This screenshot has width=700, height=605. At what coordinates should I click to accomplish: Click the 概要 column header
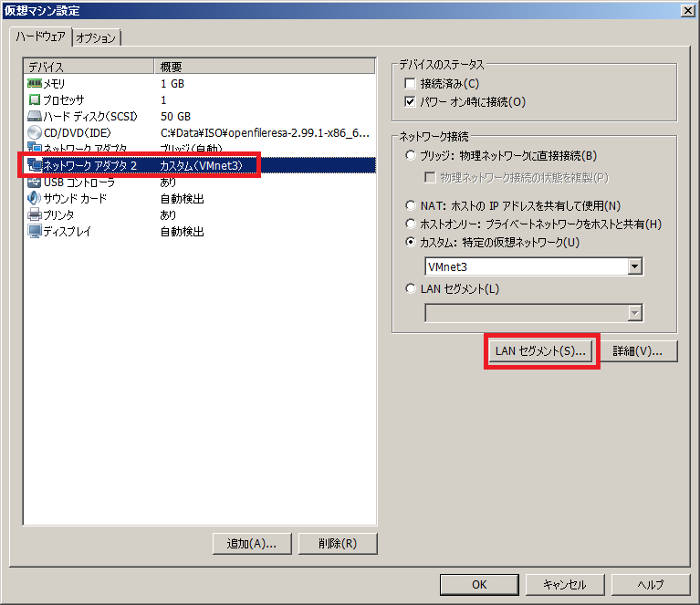[x=265, y=67]
